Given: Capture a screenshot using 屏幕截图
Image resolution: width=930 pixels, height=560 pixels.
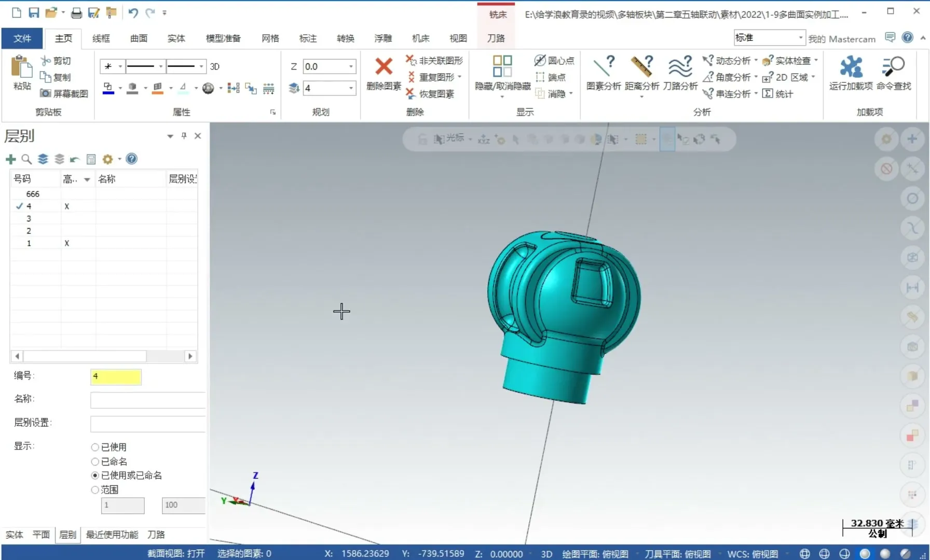Looking at the screenshot, I should coord(64,94).
